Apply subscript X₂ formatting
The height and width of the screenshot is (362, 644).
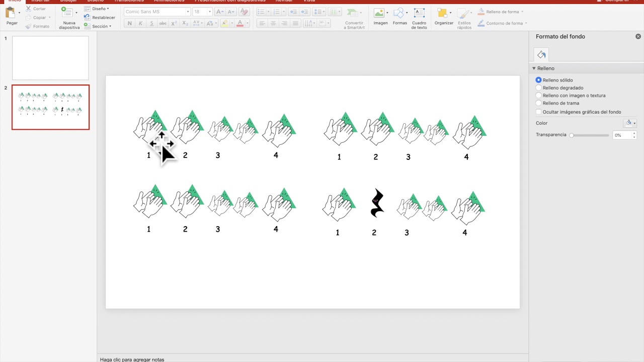coord(185,23)
